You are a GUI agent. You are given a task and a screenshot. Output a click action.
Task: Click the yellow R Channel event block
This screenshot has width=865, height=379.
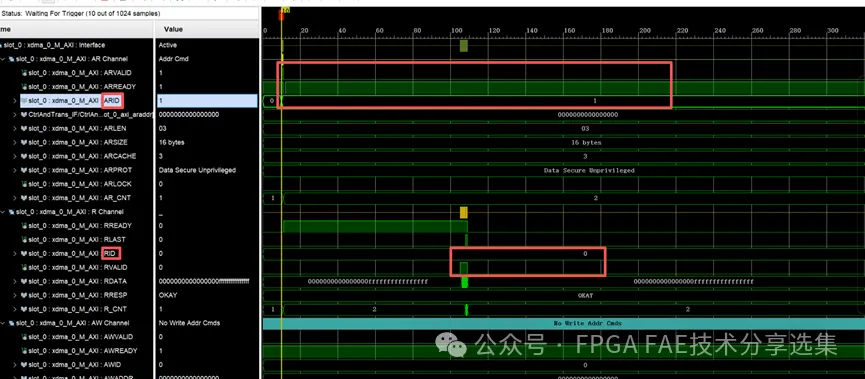(464, 212)
